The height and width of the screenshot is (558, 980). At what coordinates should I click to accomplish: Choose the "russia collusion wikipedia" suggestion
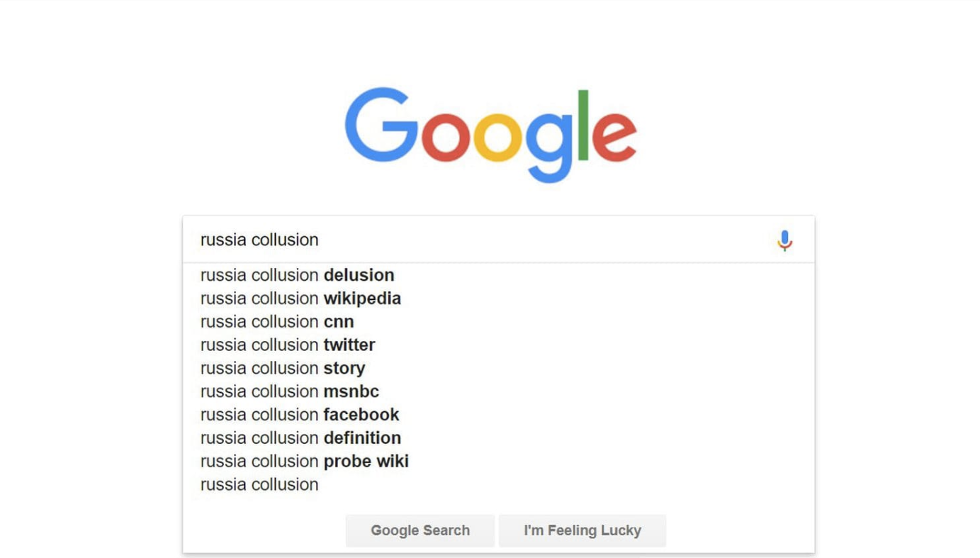click(x=300, y=298)
